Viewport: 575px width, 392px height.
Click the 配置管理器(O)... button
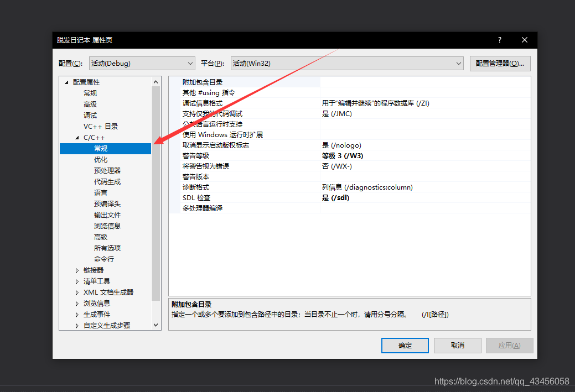pyautogui.click(x=499, y=63)
